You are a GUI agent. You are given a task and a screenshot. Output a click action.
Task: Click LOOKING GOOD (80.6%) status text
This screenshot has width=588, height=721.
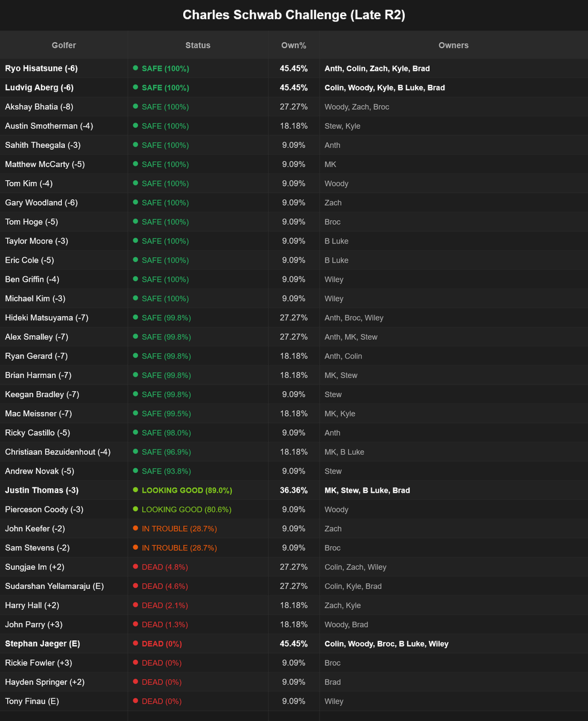pyautogui.click(x=187, y=510)
